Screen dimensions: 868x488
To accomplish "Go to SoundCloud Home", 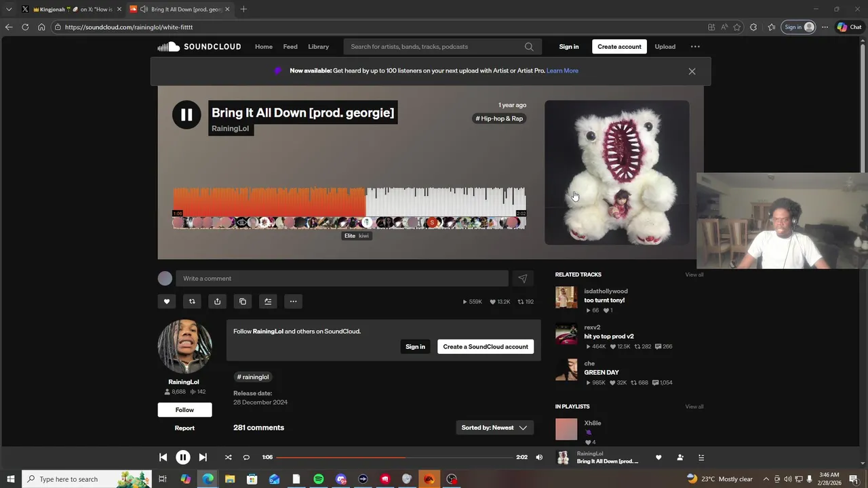I will point(264,47).
